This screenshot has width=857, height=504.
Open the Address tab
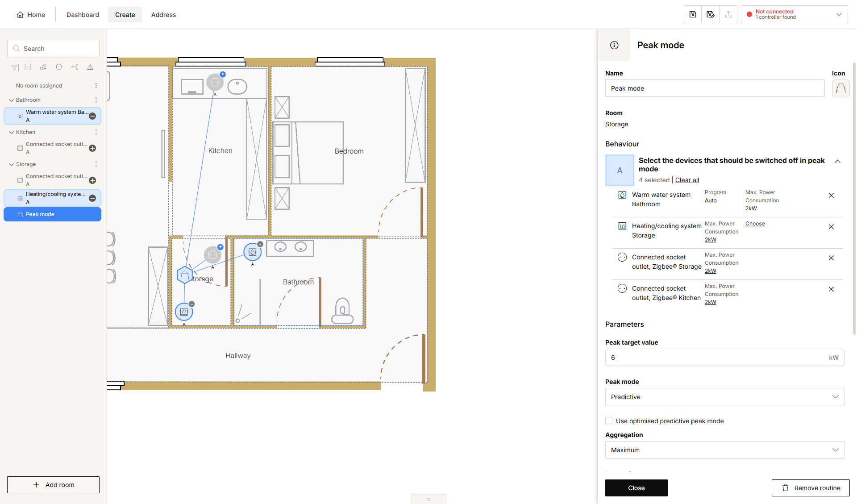pos(163,15)
